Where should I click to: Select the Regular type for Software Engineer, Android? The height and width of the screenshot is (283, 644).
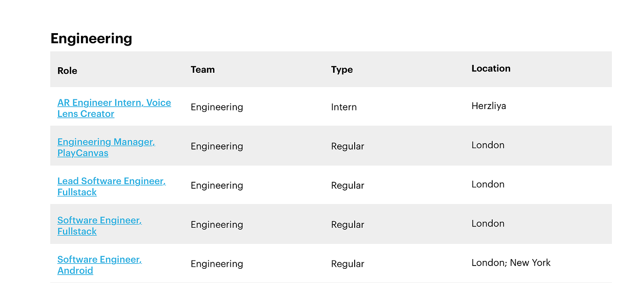tap(348, 264)
